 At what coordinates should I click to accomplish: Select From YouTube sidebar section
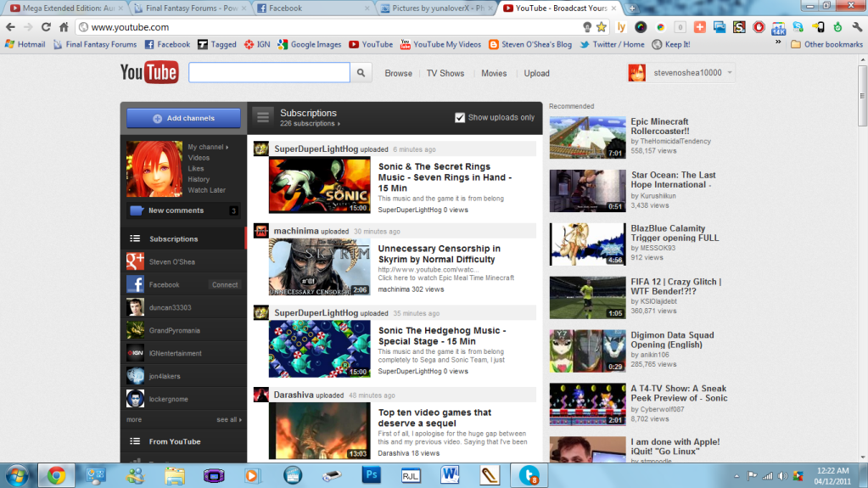183,441
